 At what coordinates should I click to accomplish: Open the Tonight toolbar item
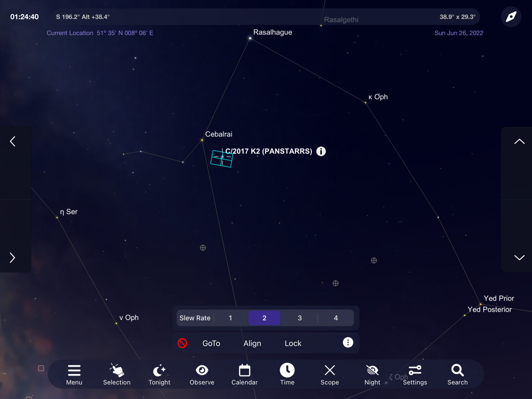[x=159, y=375]
